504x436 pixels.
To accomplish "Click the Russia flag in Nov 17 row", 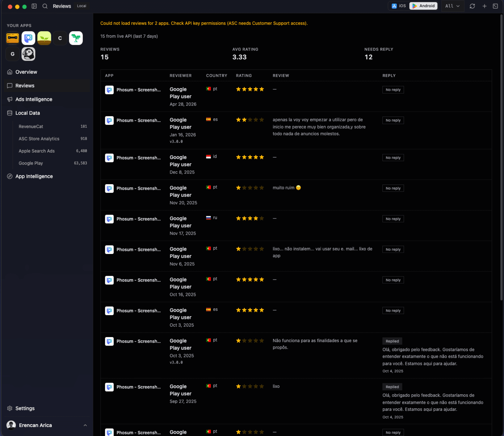I will [x=209, y=218].
